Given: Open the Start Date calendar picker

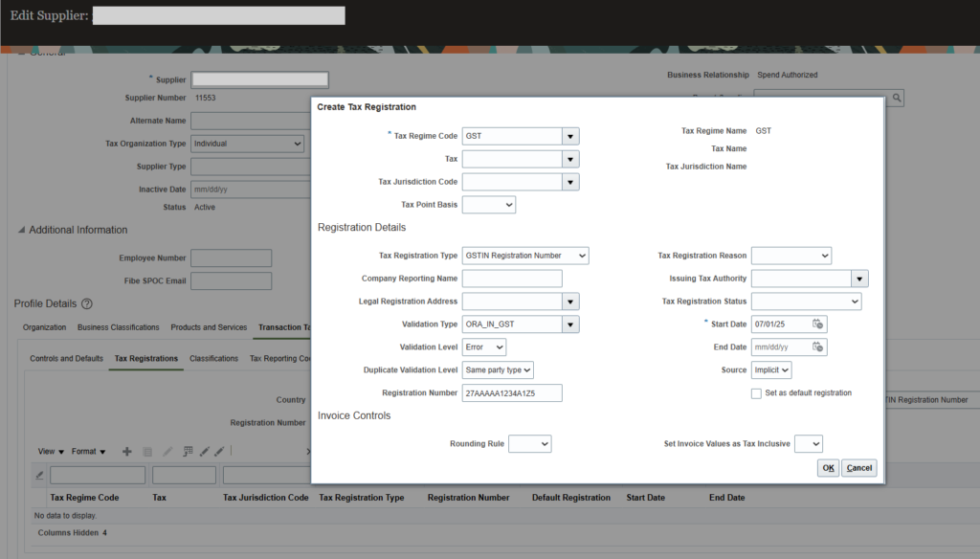Looking at the screenshot, I should tap(817, 324).
